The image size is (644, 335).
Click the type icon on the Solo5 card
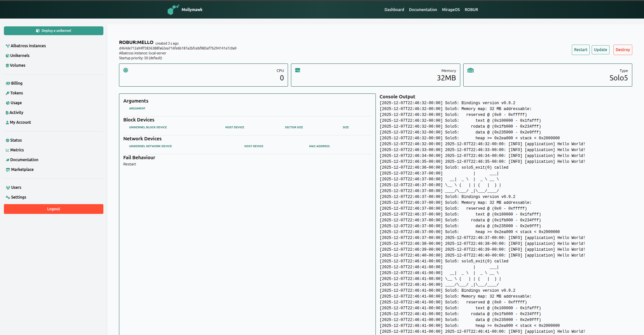coord(470,70)
